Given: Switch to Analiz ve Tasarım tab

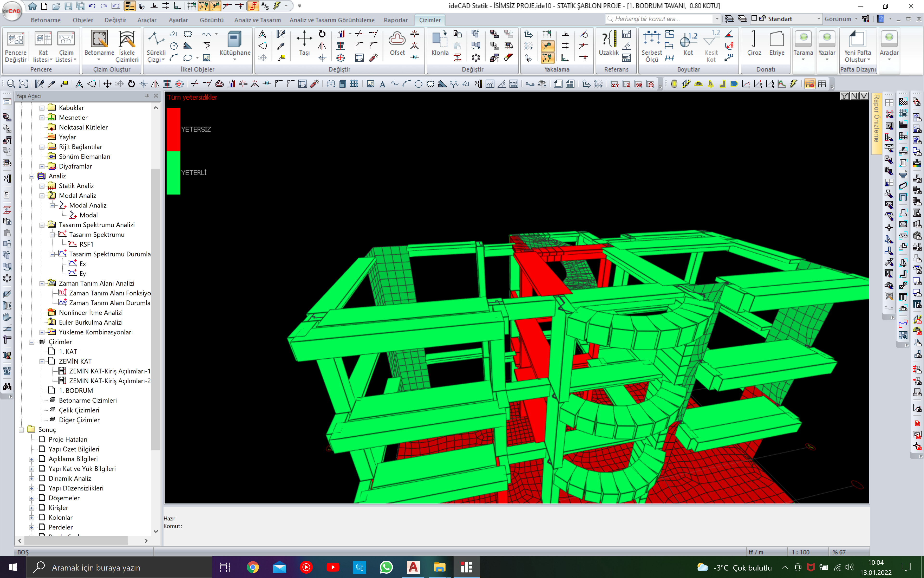Looking at the screenshot, I should [x=257, y=20].
